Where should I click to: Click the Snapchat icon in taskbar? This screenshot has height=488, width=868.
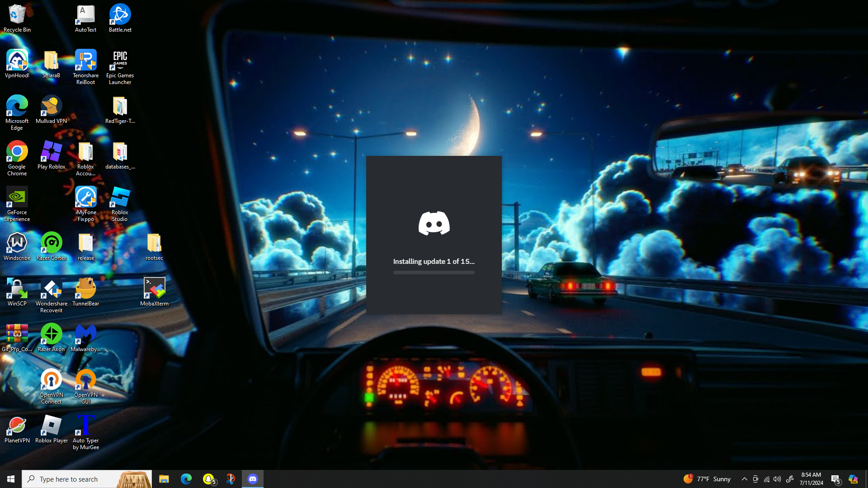pyautogui.click(x=208, y=479)
